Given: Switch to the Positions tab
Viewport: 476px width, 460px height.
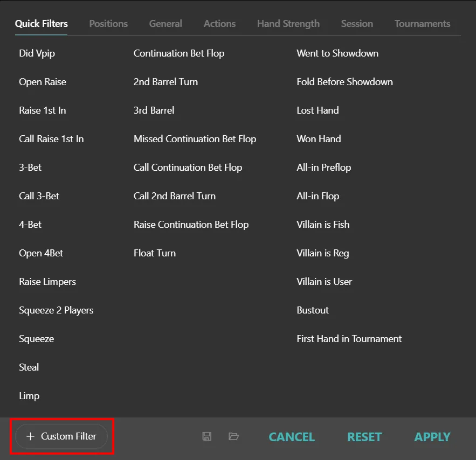Looking at the screenshot, I should (108, 24).
